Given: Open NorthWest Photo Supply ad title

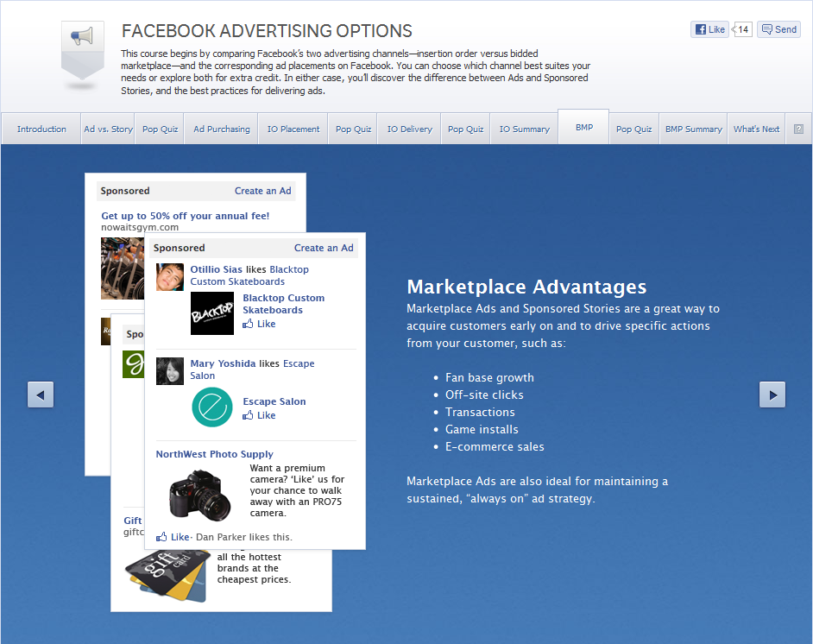Looking at the screenshot, I should [x=215, y=454].
